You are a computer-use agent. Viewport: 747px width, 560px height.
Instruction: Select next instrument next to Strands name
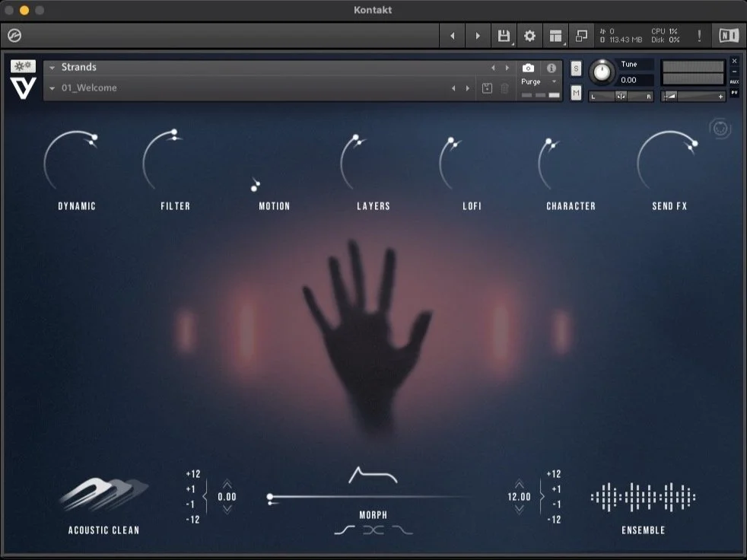point(507,68)
